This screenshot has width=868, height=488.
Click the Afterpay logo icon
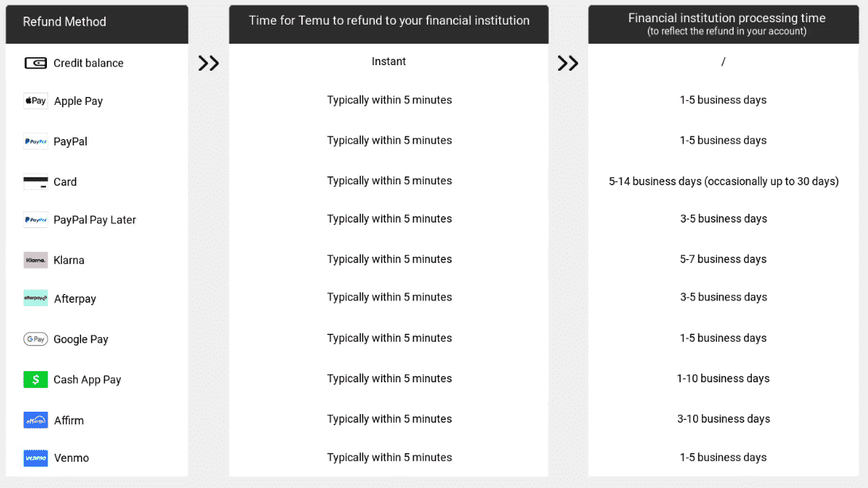click(x=36, y=299)
